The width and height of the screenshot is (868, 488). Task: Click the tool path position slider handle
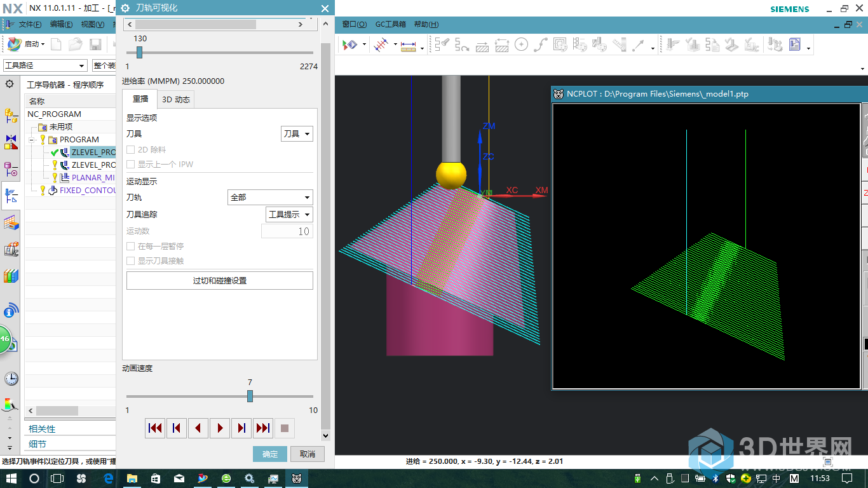[x=139, y=52]
